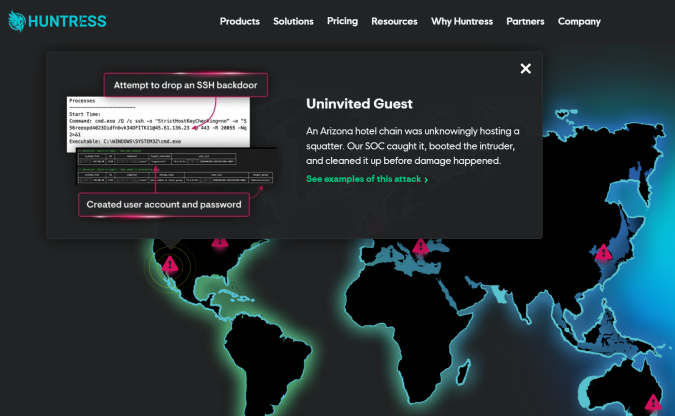Click the alert marker over East Asia
This screenshot has height=416, width=675.
pyautogui.click(x=602, y=253)
